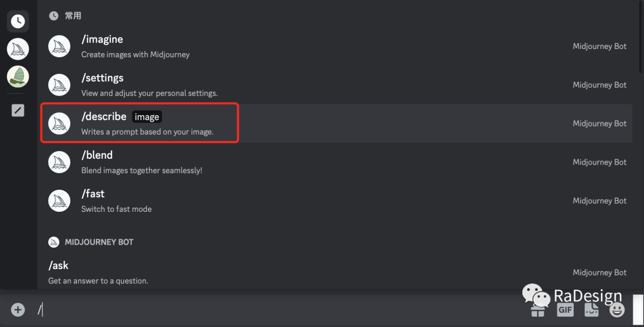Screen dimensions: 644x327
Task: Click the built-in commands slash icon in sidebar
Action: click(18, 110)
